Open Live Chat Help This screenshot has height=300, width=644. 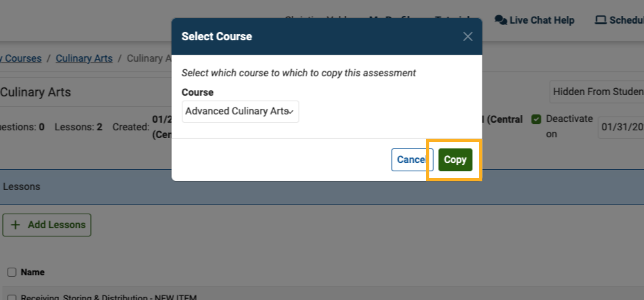coord(535,20)
